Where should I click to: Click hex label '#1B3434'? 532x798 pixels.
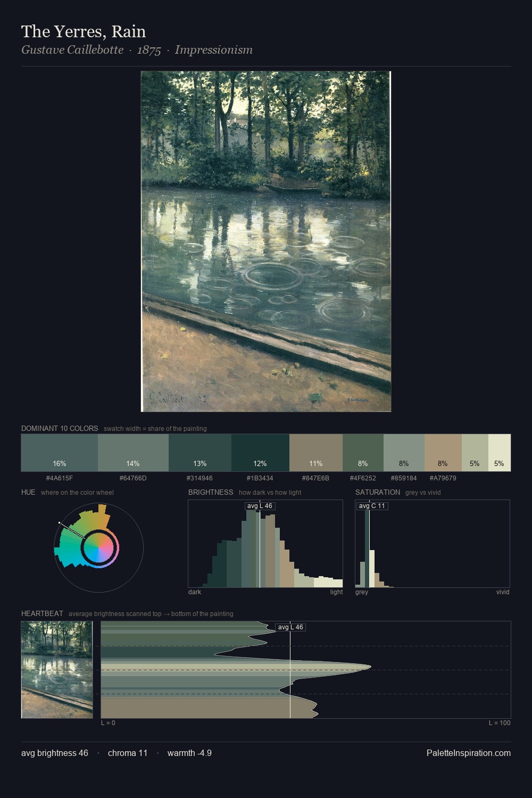click(x=260, y=478)
